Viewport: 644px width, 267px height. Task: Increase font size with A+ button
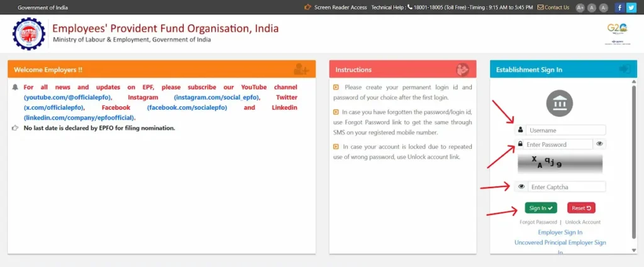coord(580,8)
